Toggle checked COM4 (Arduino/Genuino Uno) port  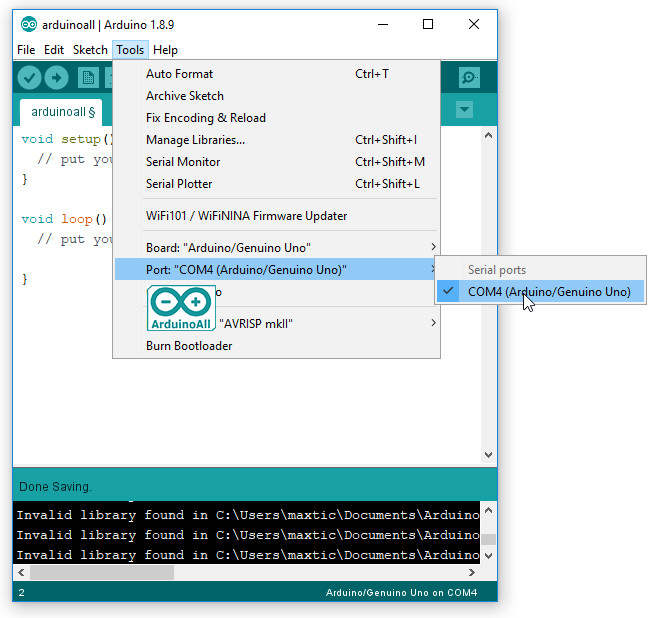[x=540, y=291]
